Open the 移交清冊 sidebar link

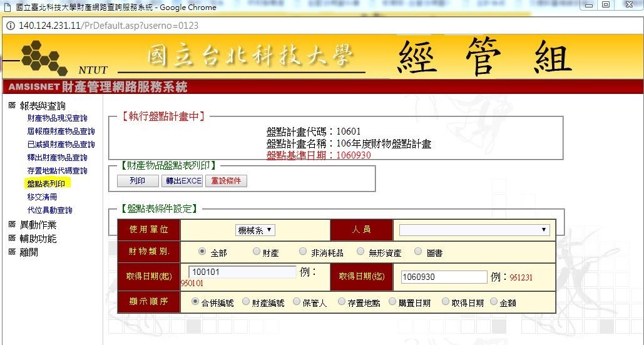tap(42, 197)
